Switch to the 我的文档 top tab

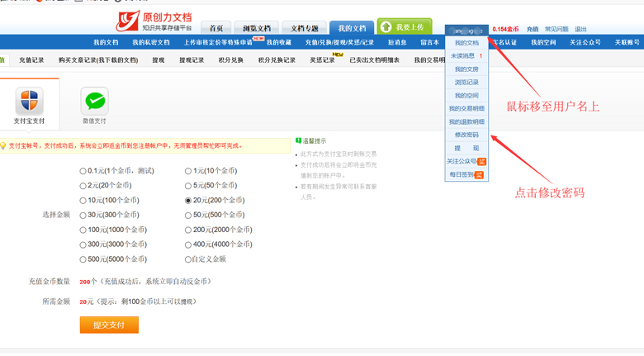[x=352, y=28]
